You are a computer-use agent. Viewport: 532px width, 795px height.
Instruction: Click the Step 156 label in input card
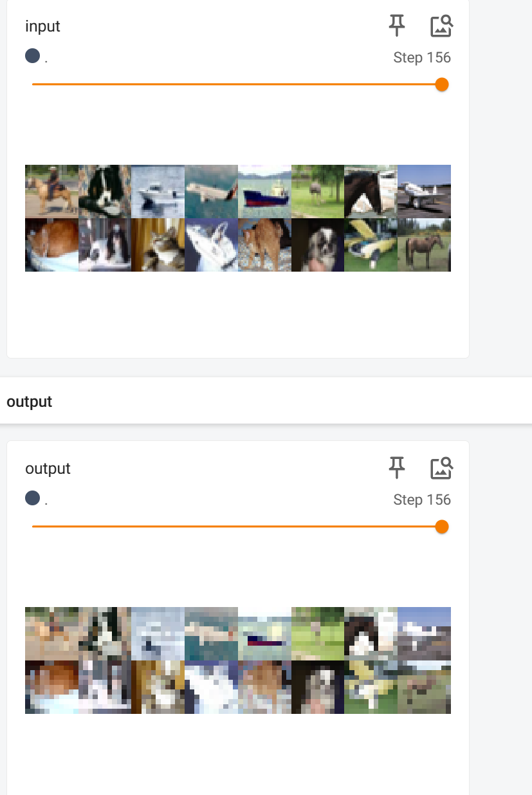422,58
